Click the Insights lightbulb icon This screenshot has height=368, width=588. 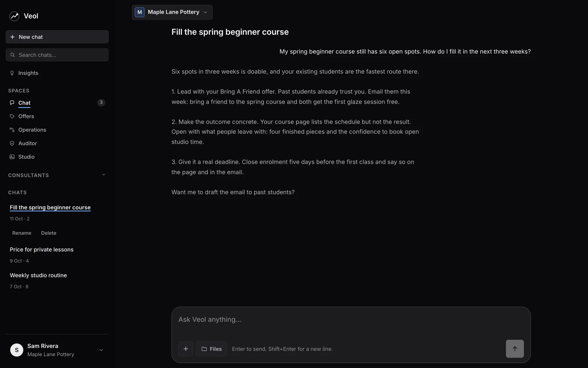[12, 73]
